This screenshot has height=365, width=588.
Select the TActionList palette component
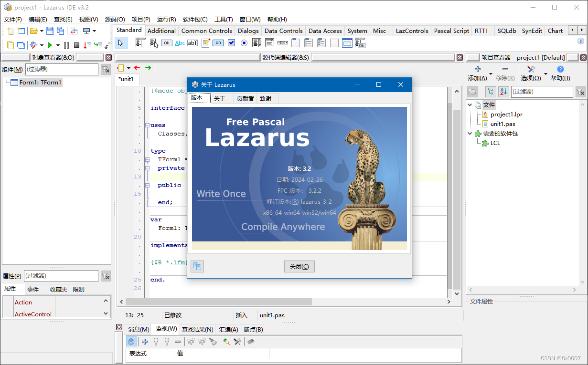pos(361,43)
